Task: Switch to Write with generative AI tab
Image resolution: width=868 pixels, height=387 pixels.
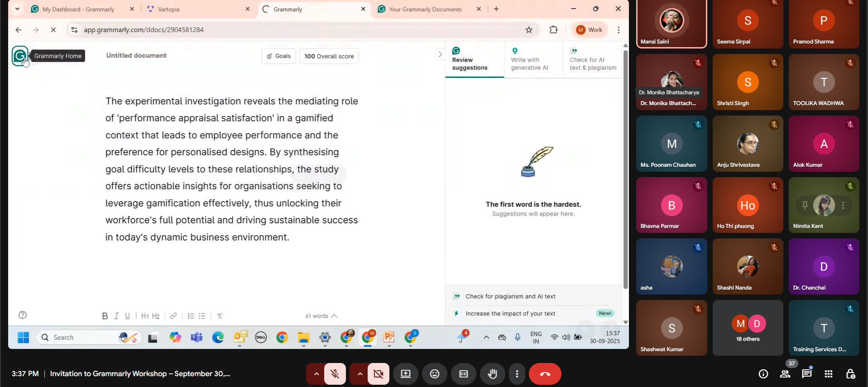Action: (530, 60)
